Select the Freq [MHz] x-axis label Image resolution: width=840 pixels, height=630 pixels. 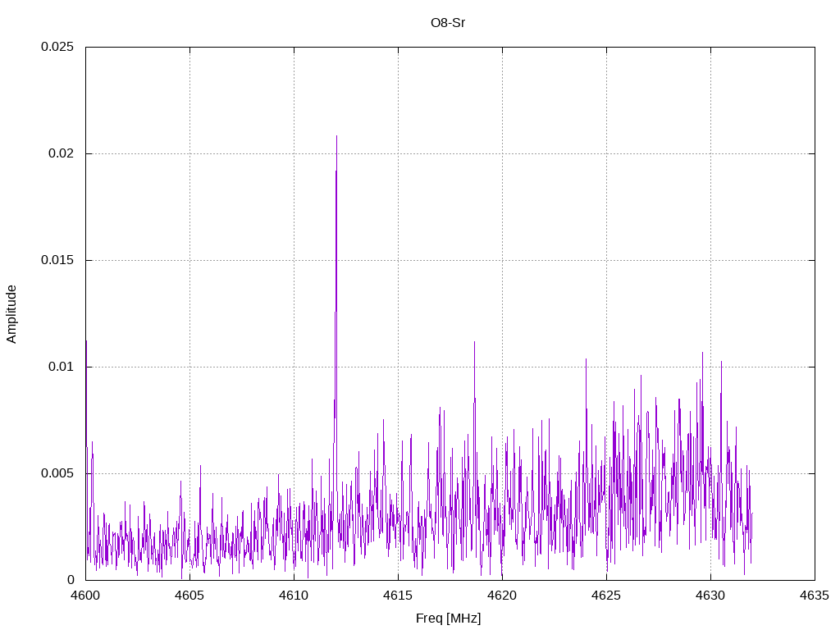pyautogui.click(x=449, y=619)
